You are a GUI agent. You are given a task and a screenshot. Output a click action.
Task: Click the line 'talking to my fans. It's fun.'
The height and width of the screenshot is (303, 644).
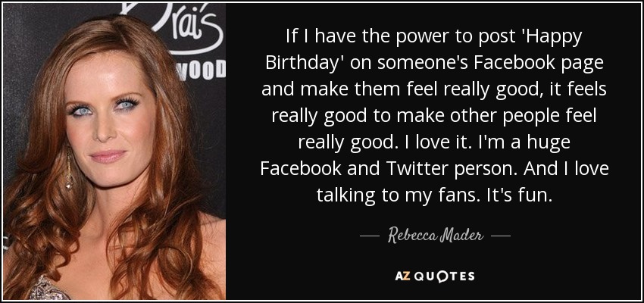point(434,195)
